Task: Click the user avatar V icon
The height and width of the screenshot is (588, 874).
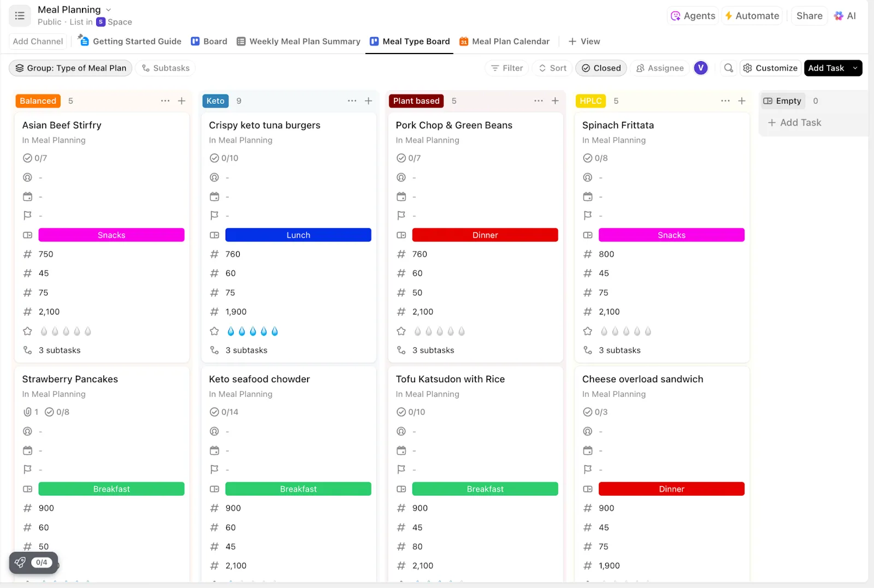Action: click(x=701, y=68)
